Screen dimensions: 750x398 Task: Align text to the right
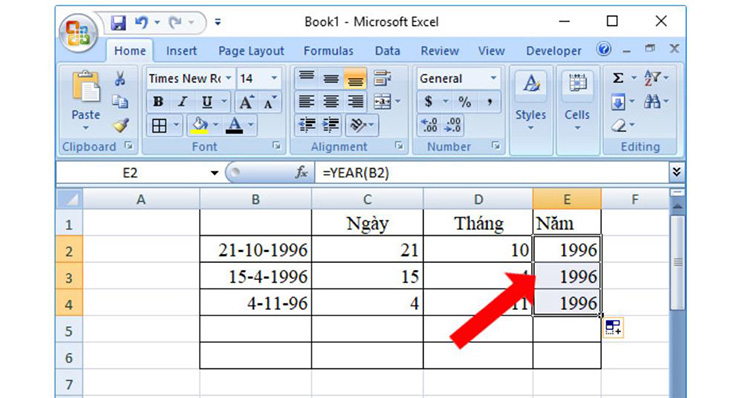(x=354, y=101)
